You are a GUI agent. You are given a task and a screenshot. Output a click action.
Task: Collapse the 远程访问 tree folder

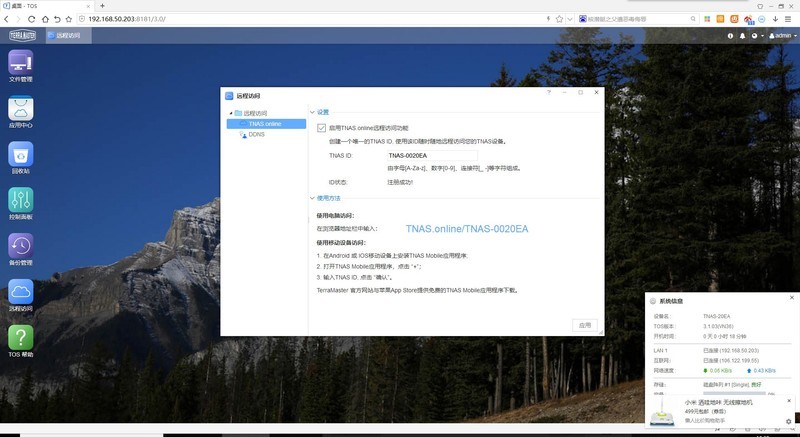click(231, 113)
